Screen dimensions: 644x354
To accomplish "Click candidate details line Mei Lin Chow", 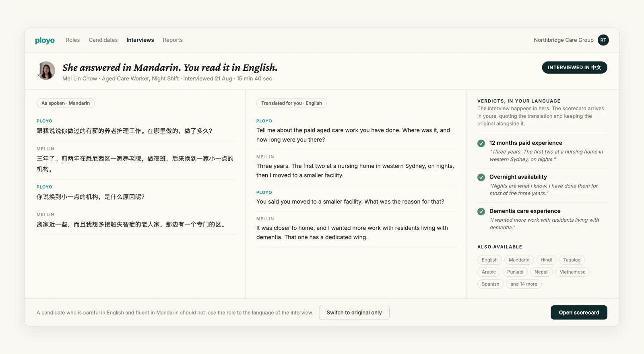I will 167,79.
